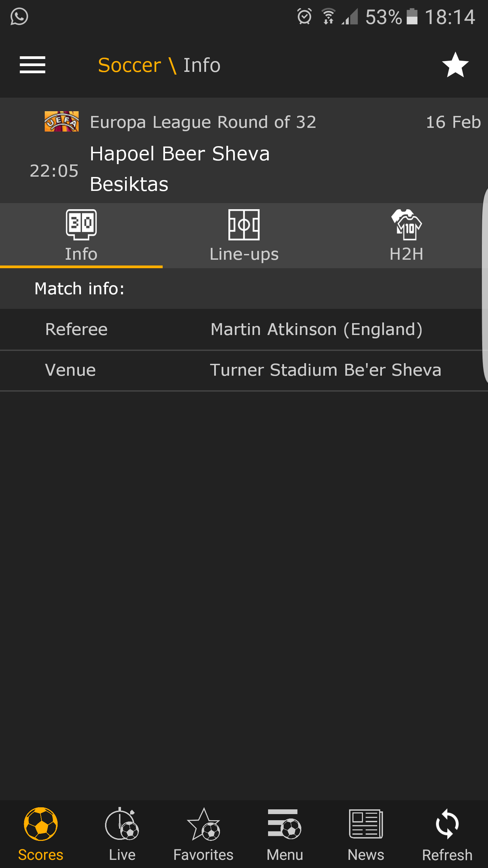This screenshot has width=488, height=868.
Task: Toggle the favorite star for this match
Action: (455, 65)
